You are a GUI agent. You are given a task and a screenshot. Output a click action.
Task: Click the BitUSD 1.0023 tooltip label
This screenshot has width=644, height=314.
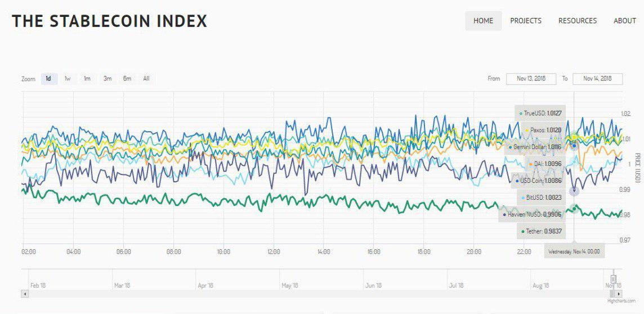tap(542, 197)
